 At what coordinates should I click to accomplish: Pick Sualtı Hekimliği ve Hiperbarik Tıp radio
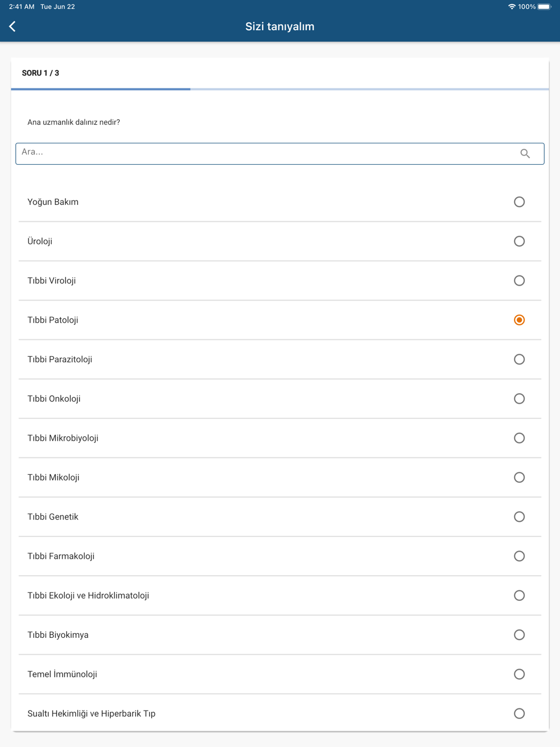tap(519, 713)
